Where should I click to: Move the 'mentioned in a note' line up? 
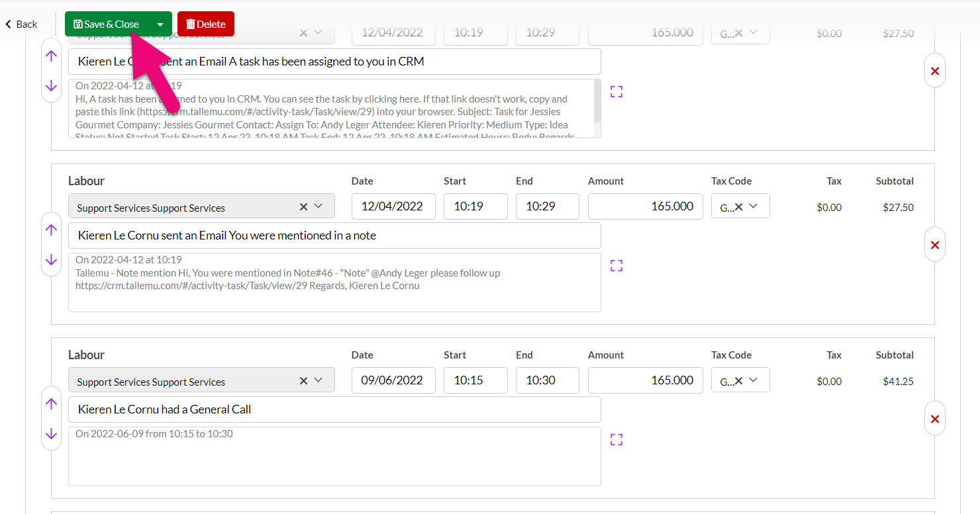(51, 230)
